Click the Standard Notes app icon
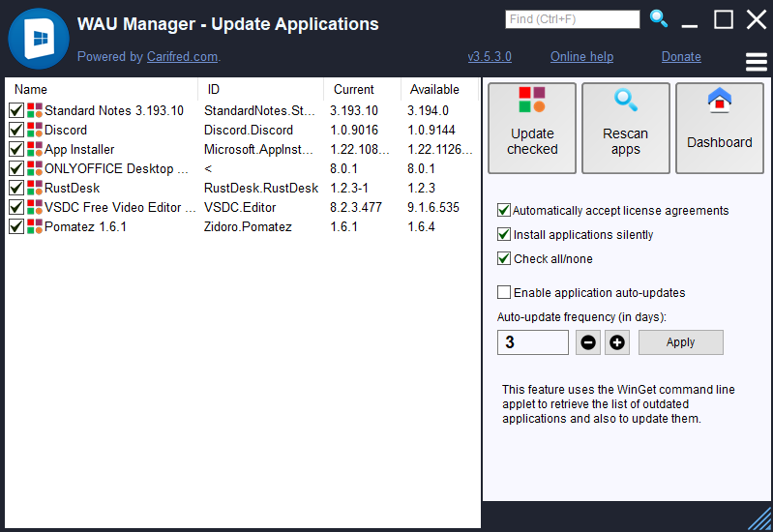Viewport: 773px width, 532px height. point(35,110)
